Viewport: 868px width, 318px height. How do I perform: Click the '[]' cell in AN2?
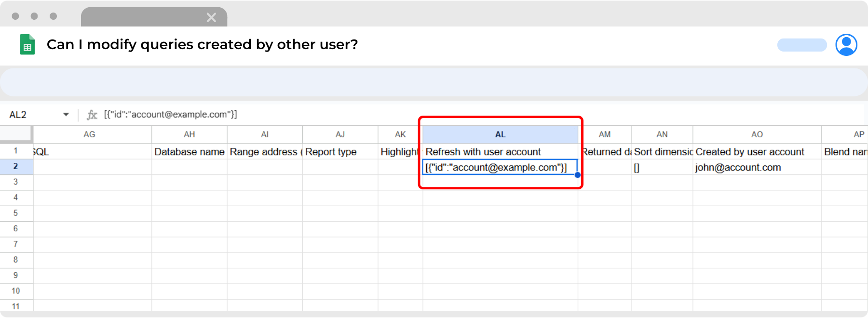tap(662, 167)
